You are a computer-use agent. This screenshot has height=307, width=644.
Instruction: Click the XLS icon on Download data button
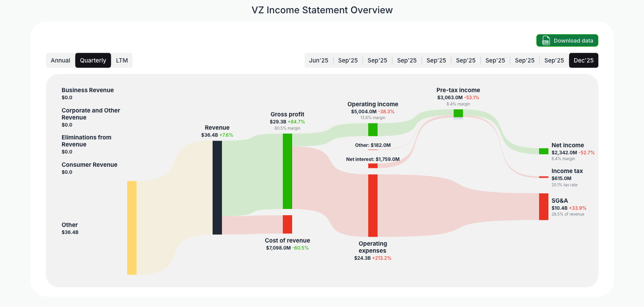546,40
